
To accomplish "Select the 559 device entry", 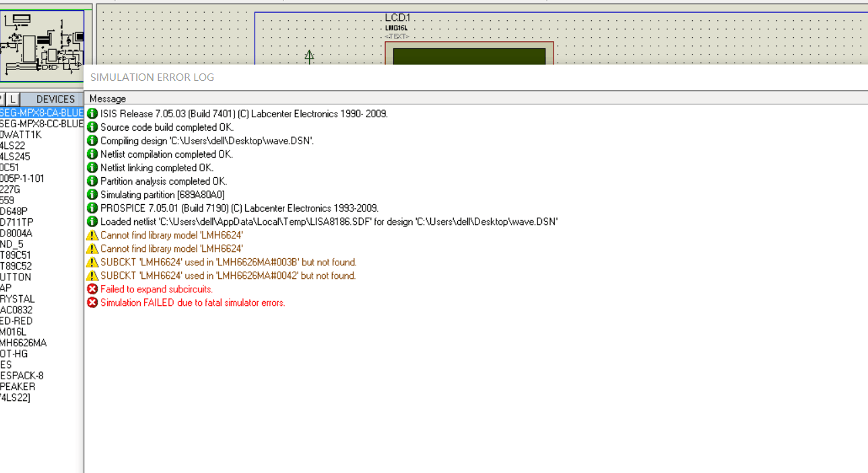I will (x=7, y=201).
